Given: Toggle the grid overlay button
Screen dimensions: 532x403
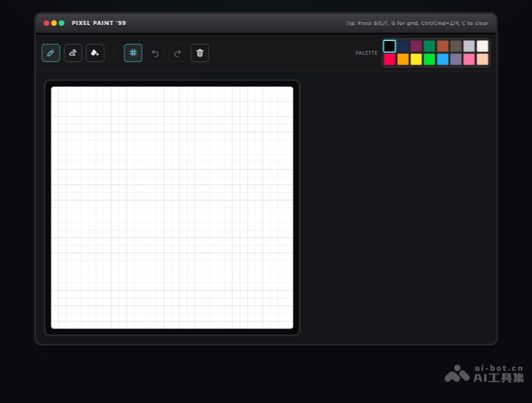Looking at the screenshot, I should point(133,53).
